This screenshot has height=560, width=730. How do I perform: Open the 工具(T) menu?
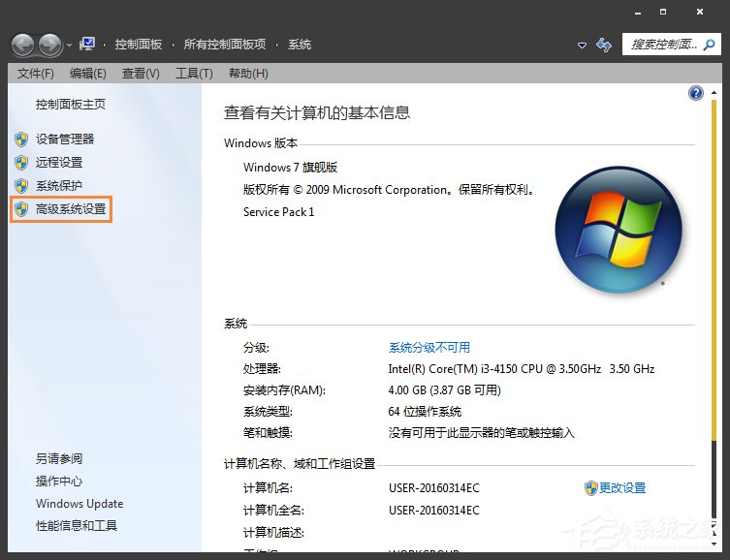193,74
